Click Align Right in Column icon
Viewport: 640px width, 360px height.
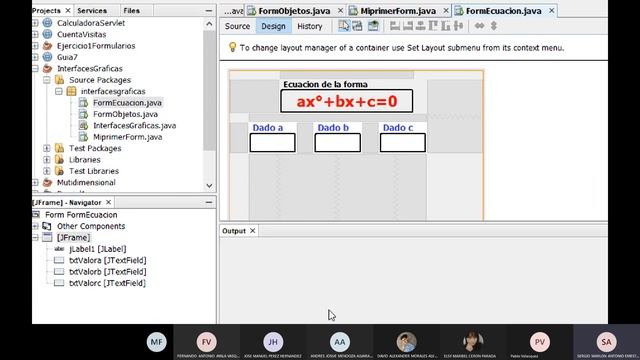(408, 26)
